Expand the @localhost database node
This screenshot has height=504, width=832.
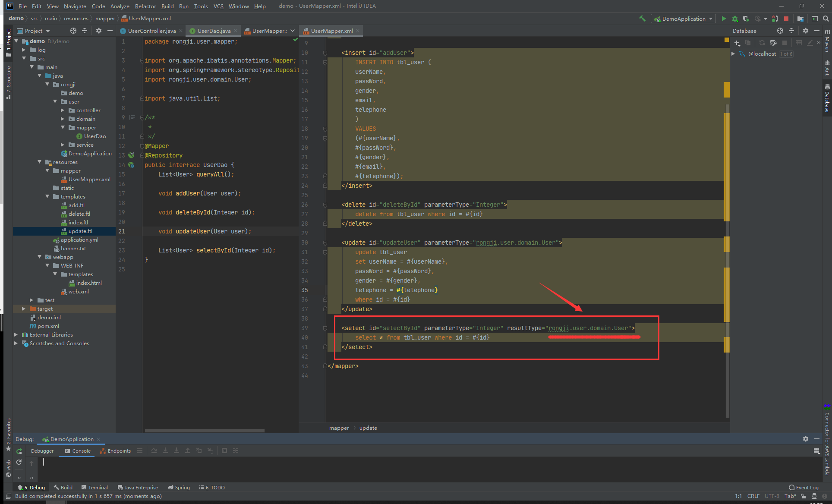(x=733, y=54)
